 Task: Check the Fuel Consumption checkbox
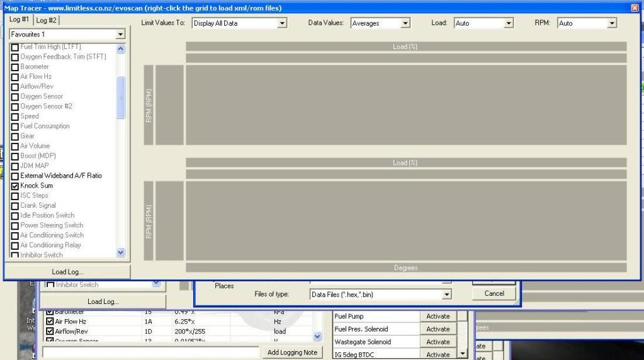[14, 127]
